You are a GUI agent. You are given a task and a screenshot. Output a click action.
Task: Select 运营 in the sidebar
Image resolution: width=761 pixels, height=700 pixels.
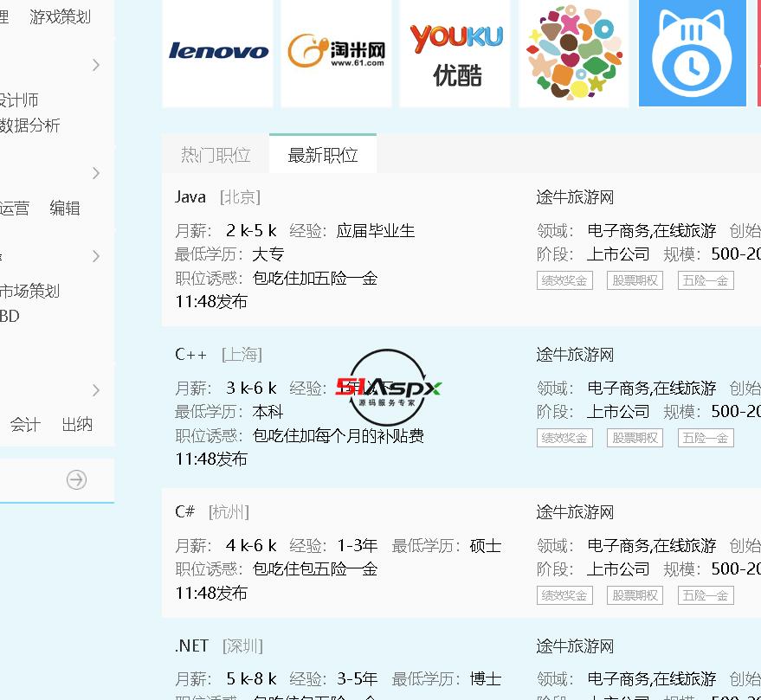tap(15, 209)
